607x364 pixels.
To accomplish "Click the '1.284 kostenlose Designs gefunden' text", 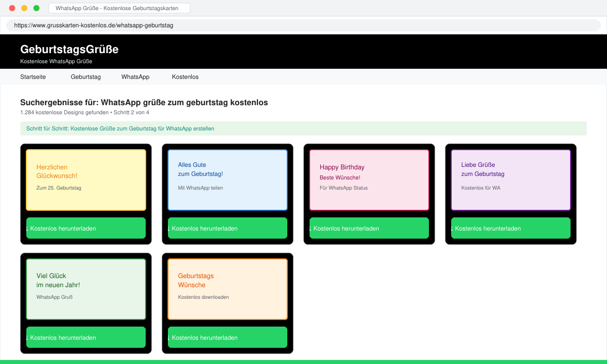I will 64,112.
